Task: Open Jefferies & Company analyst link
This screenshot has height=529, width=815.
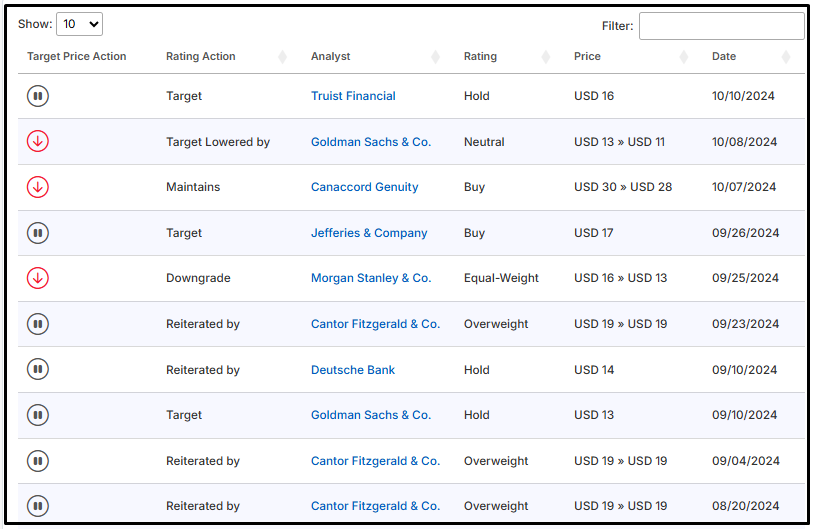Action: [369, 233]
